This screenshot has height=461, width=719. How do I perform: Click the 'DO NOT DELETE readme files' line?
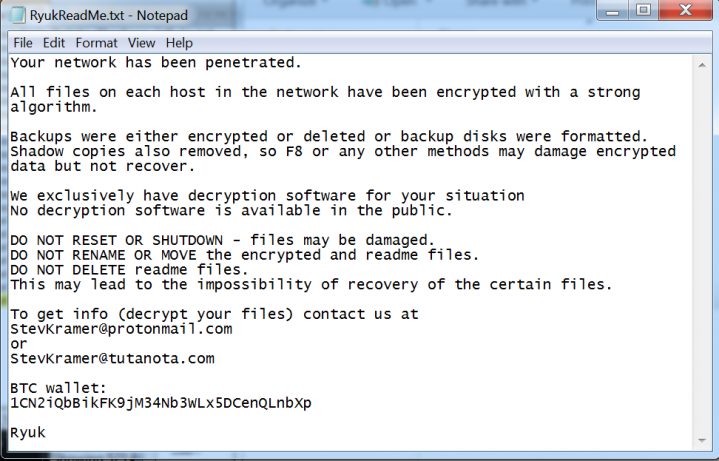(129, 270)
